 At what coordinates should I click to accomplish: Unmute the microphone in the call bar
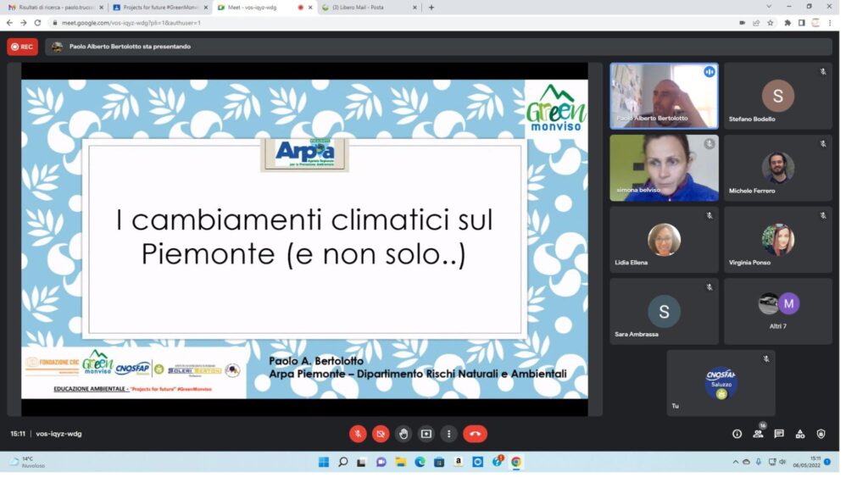pos(358,434)
